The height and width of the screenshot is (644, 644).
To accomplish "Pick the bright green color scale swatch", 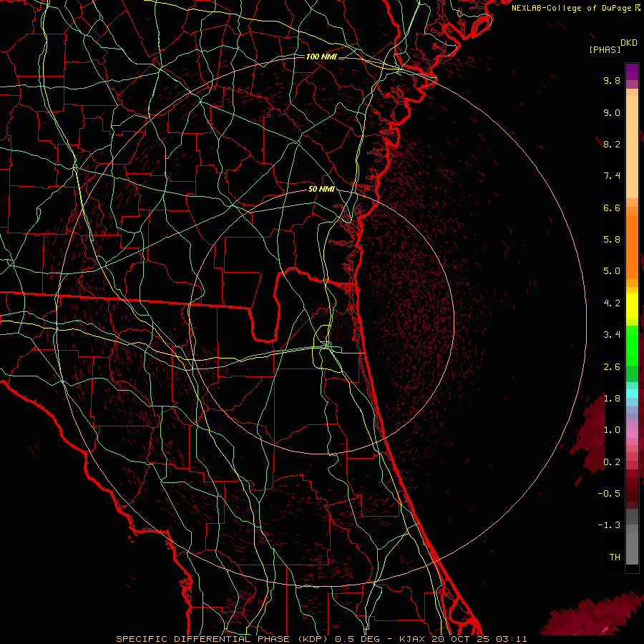I will click(632, 345).
